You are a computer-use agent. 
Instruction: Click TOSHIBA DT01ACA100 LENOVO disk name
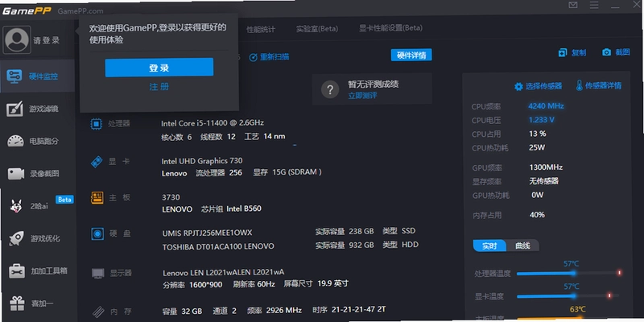pyautogui.click(x=218, y=246)
